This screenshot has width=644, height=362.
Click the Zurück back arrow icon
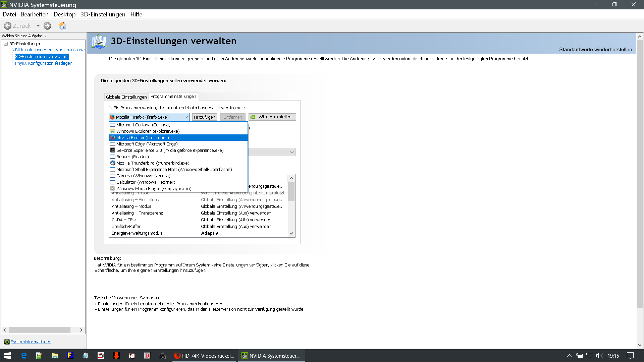click(x=8, y=26)
